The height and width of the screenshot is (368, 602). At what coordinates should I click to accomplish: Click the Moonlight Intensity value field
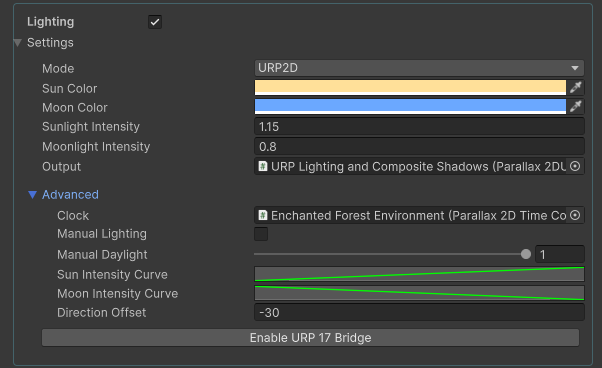click(419, 147)
